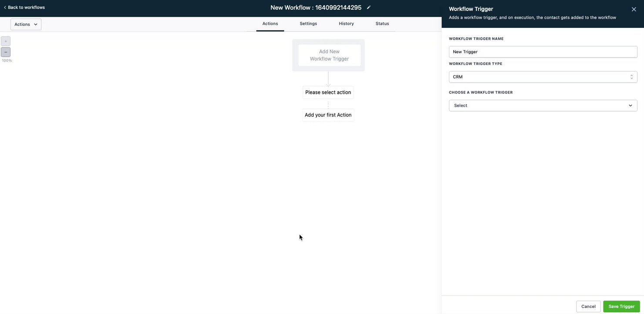Switch to the Actions tab

(x=270, y=24)
